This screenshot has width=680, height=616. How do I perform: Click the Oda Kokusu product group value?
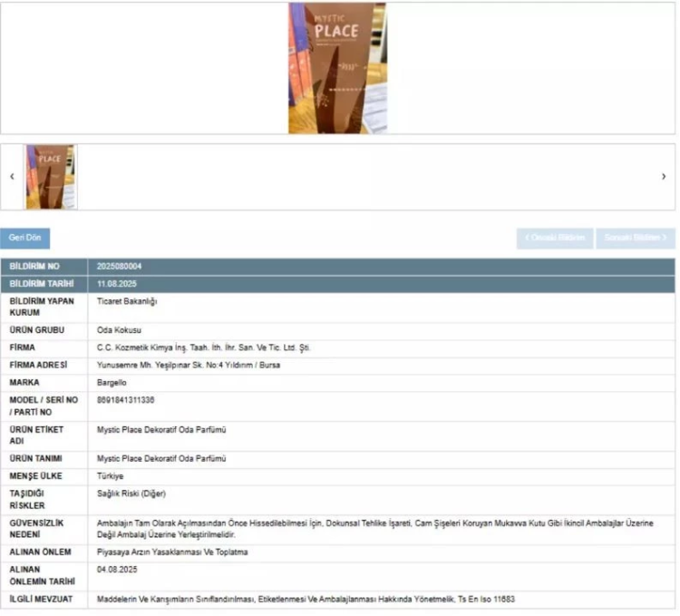[119, 330]
